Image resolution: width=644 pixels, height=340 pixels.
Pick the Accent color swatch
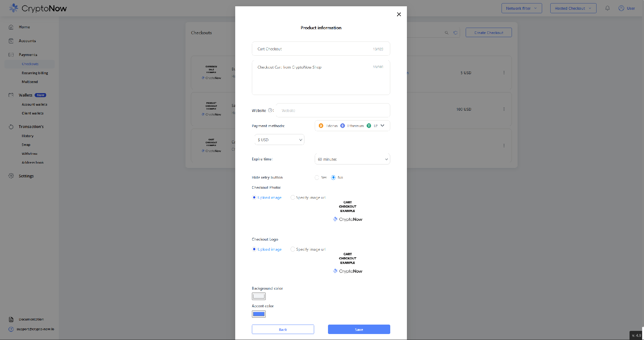pos(258,314)
